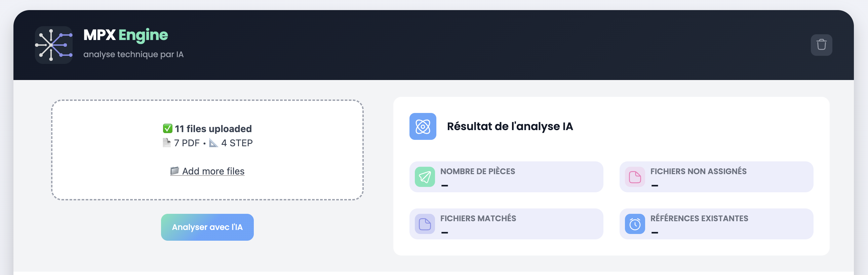Click the STEP ruler icon in upload summary
Image resolution: width=868 pixels, height=275 pixels.
coord(213,143)
